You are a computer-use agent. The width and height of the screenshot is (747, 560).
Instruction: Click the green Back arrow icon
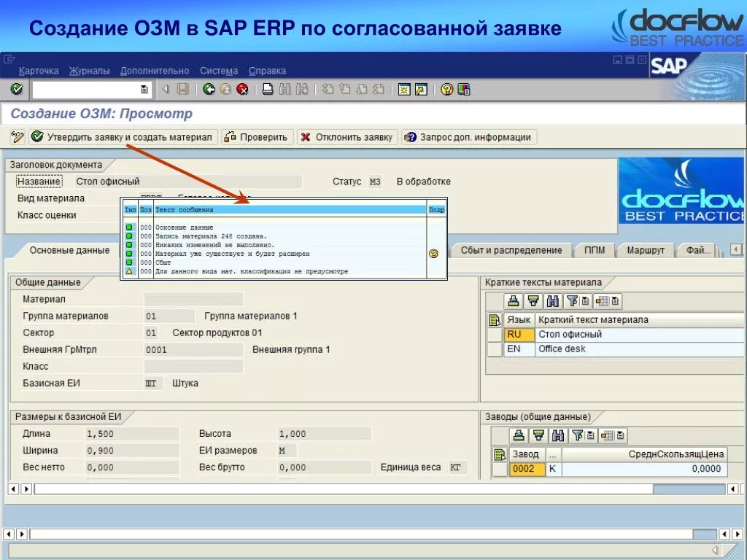[x=209, y=89]
